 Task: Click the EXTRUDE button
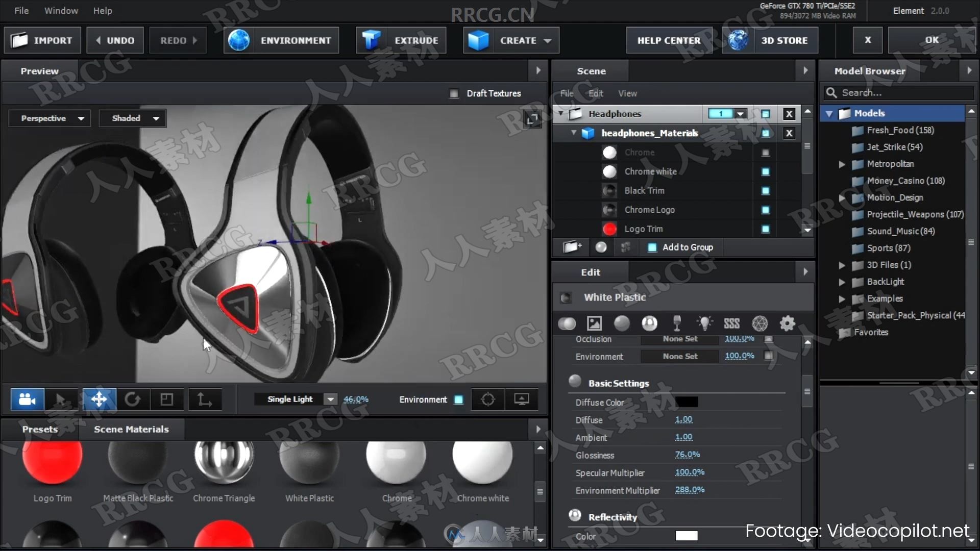coord(401,40)
